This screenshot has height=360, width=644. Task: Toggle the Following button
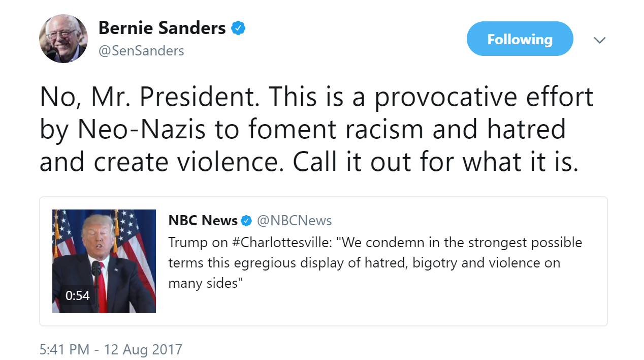pos(520,39)
